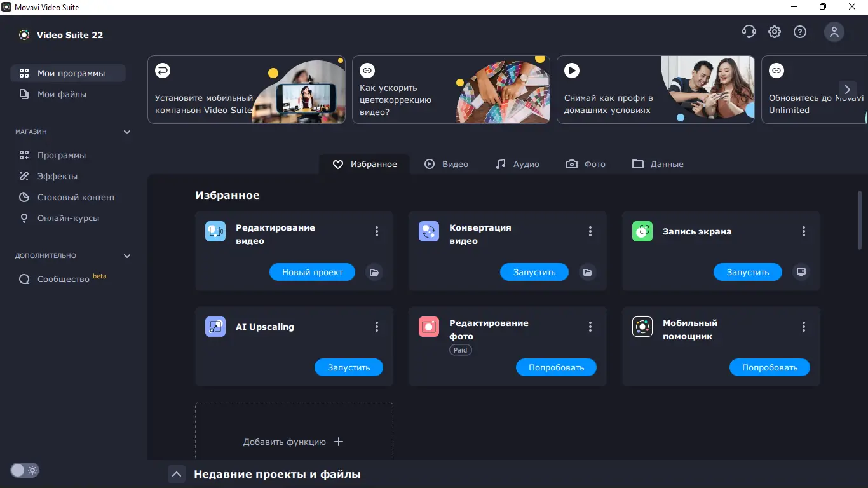Open project folder next to Новый проект
The height and width of the screenshot is (488, 868).
pyautogui.click(x=374, y=272)
